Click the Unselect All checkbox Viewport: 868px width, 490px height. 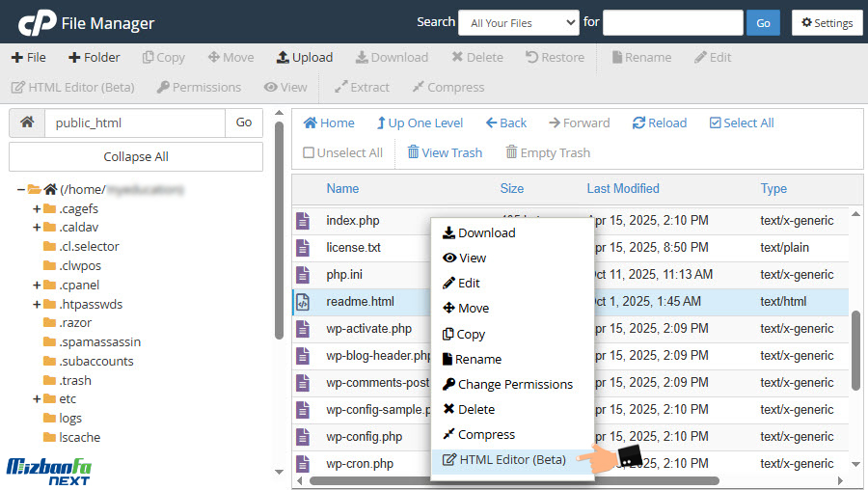309,152
